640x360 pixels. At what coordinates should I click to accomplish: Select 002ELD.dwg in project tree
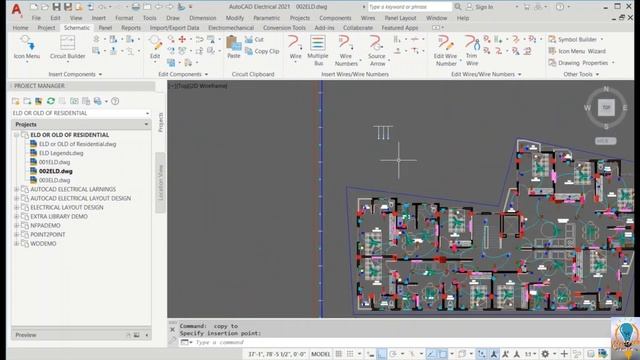coord(56,171)
